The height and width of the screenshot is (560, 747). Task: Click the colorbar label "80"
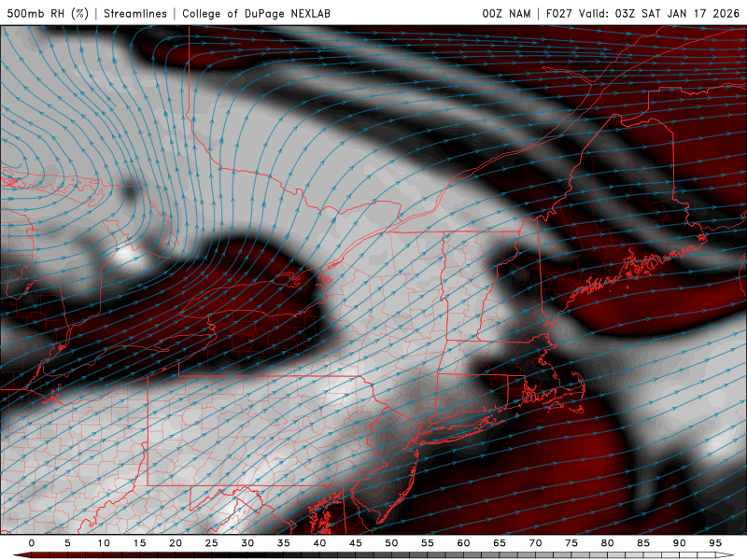coord(607,543)
